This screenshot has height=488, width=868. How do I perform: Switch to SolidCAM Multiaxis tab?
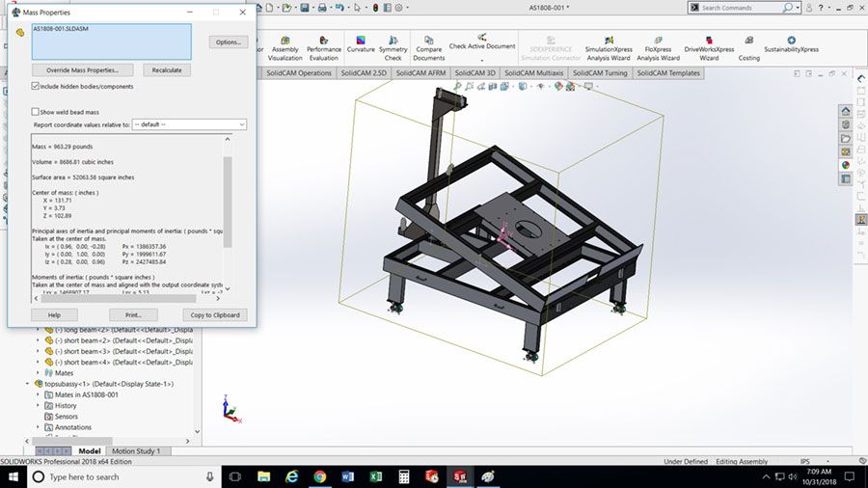coord(533,73)
